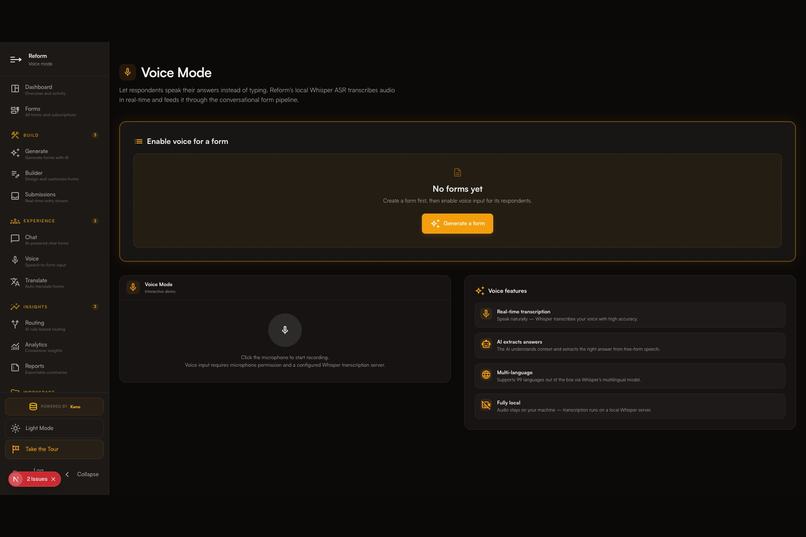Click the Multi-language globe icon
Screen dimensions: 806x537
pos(486,375)
